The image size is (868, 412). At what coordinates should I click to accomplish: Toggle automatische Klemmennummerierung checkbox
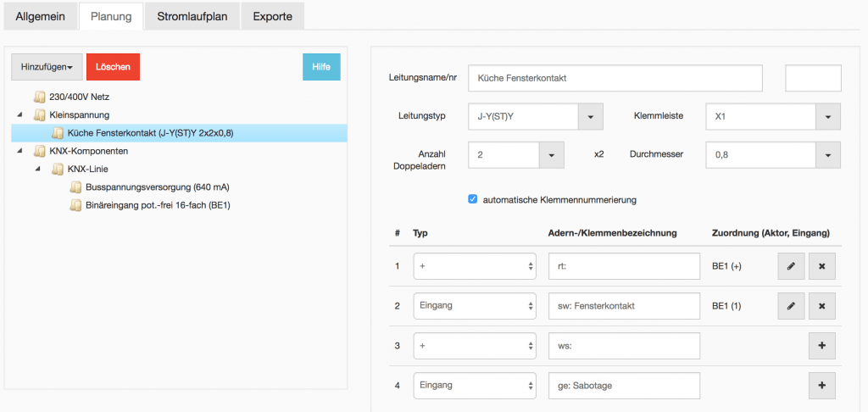(x=473, y=199)
